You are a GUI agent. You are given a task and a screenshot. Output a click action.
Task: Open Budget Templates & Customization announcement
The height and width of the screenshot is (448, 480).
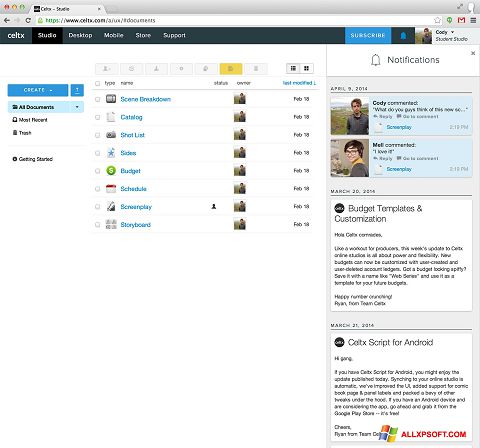[x=378, y=213]
